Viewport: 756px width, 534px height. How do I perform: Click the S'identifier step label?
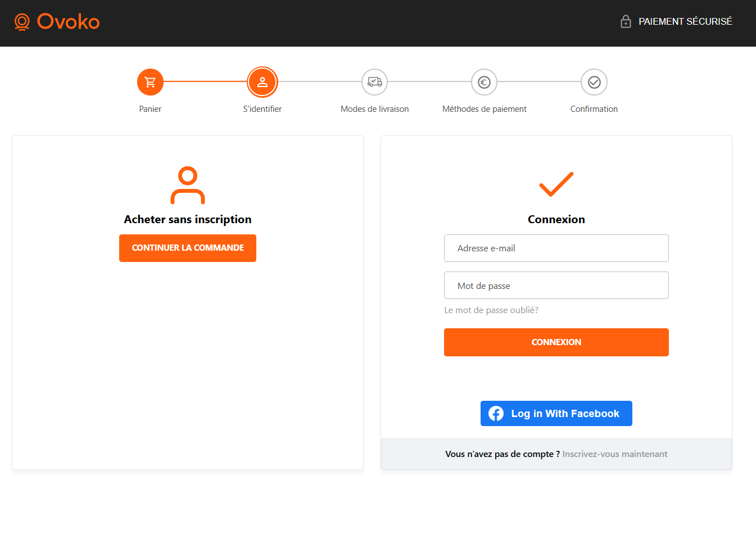click(262, 109)
